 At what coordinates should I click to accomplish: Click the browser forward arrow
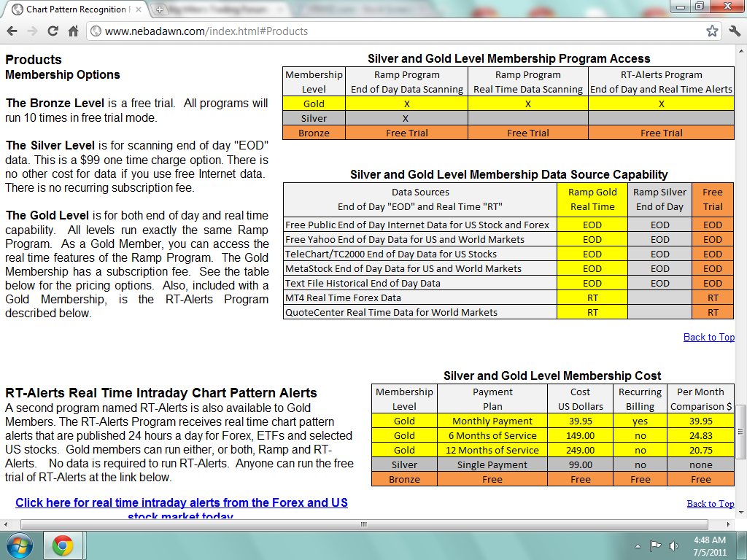(x=32, y=31)
